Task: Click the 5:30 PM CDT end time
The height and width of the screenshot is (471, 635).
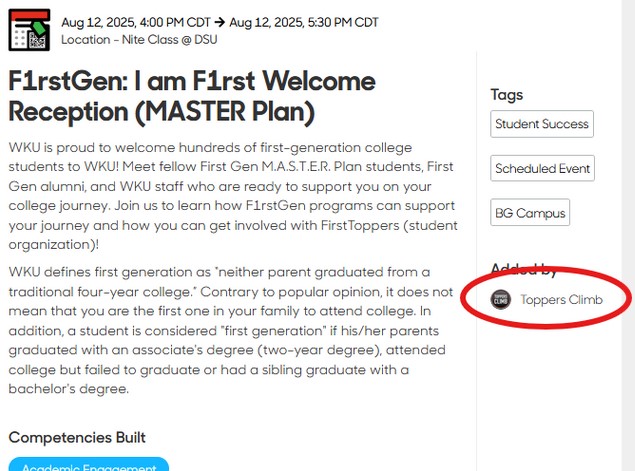Action: coord(335,22)
